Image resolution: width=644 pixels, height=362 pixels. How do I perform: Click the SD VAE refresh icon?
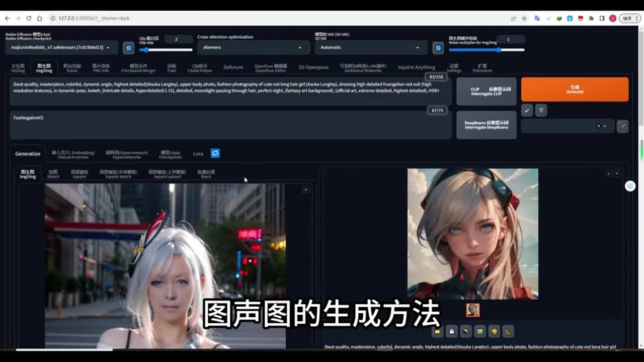coord(438,48)
